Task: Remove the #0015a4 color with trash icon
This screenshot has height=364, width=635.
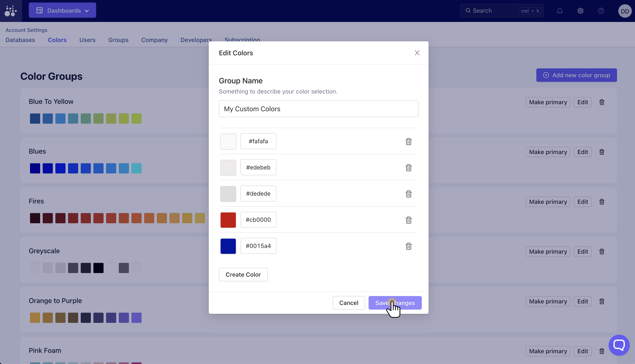Action: pyautogui.click(x=408, y=246)
